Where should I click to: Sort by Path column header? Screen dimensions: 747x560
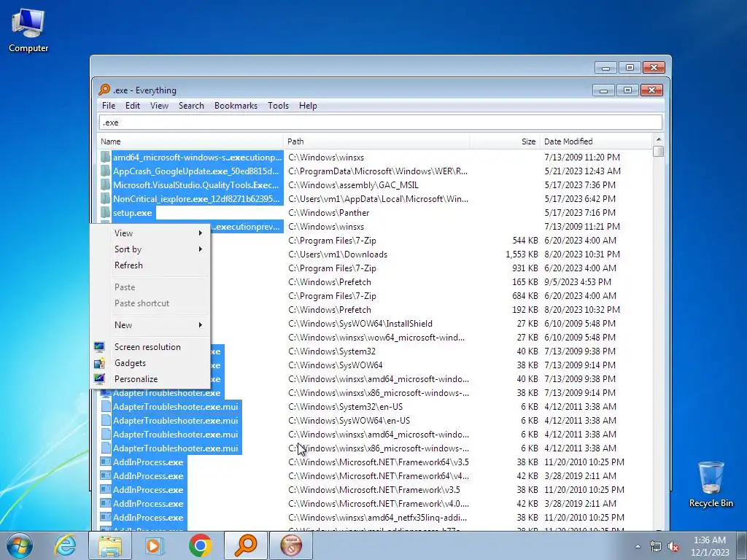376,141
